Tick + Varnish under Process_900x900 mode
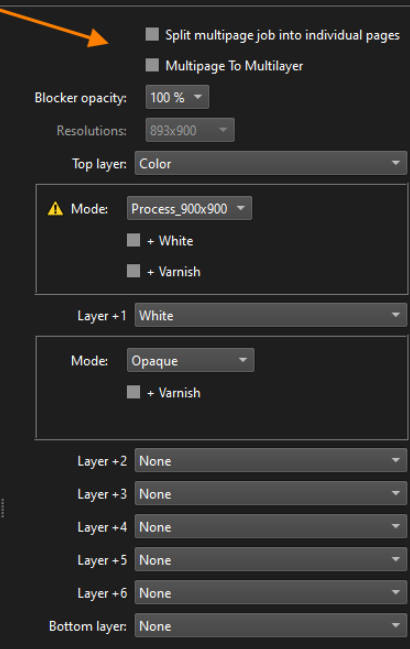410x649 pixels. 133,271
